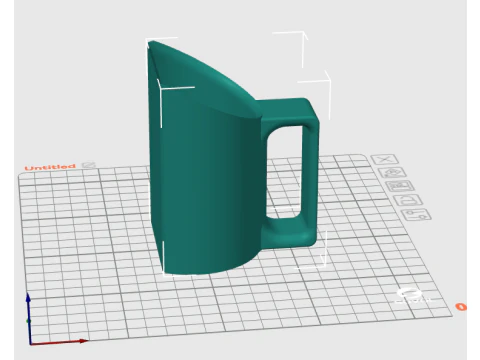Click the orange "Untitled" plate name

[50, 167]
